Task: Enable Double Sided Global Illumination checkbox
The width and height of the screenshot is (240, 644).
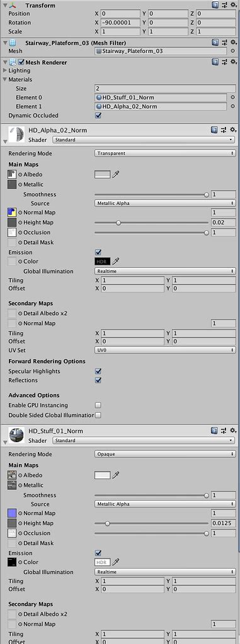Action: tap(98, 415)
